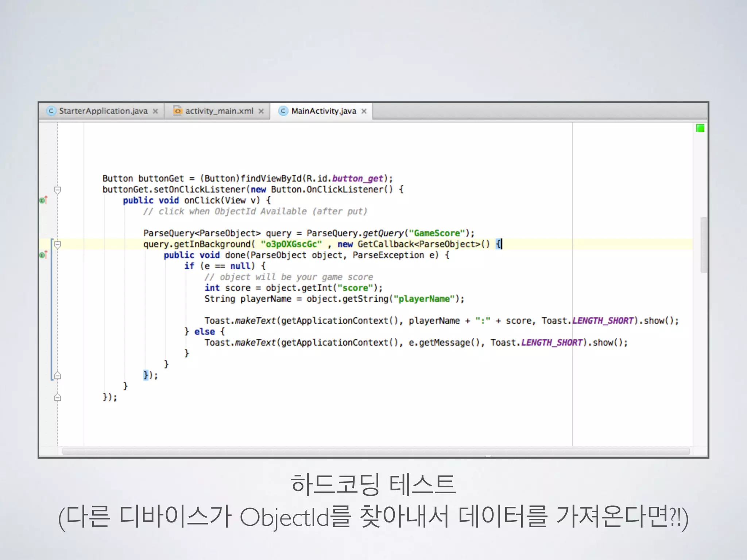Click the else keyword
Screen dimensions: 747x560
coord(204,332)
